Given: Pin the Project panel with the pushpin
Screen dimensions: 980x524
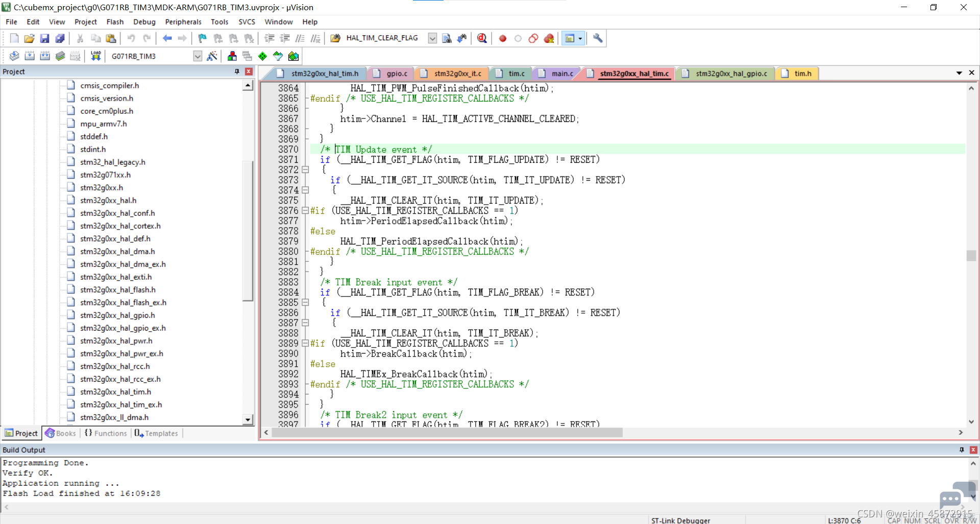Looking at the screenshot, I should pos(237,72).
